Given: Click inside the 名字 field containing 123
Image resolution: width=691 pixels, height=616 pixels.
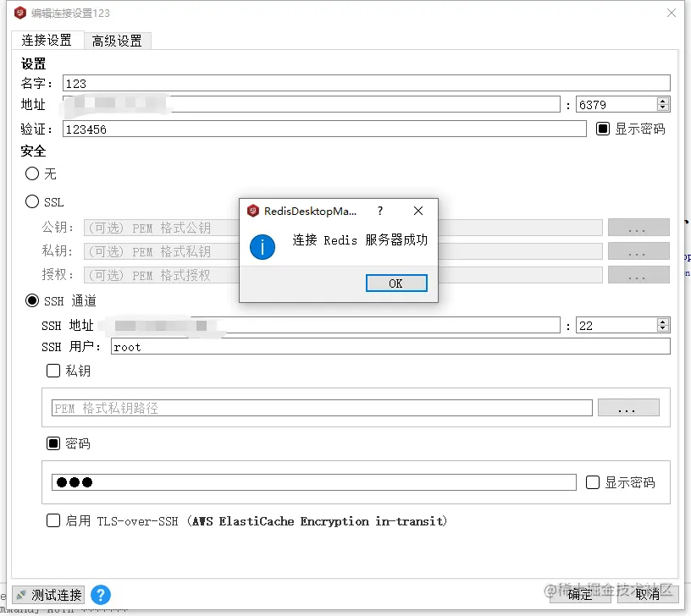Looking at the screenshot, I should 254,83.
